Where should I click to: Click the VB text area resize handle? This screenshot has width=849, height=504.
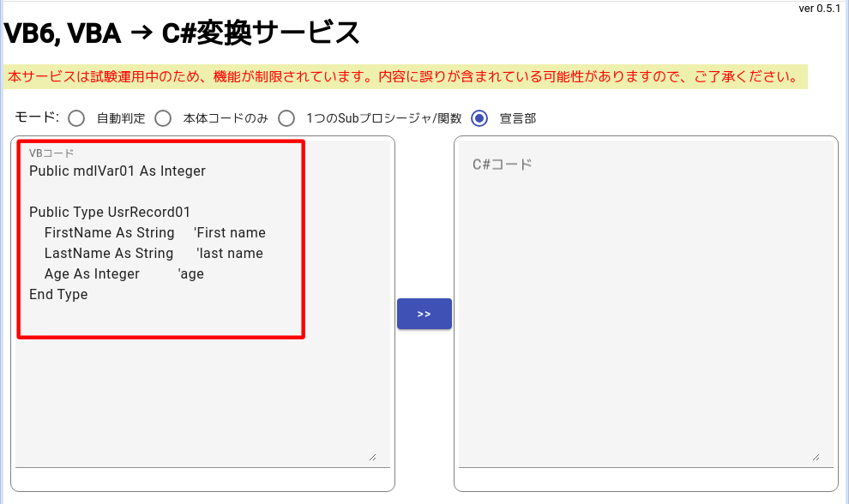372,458
